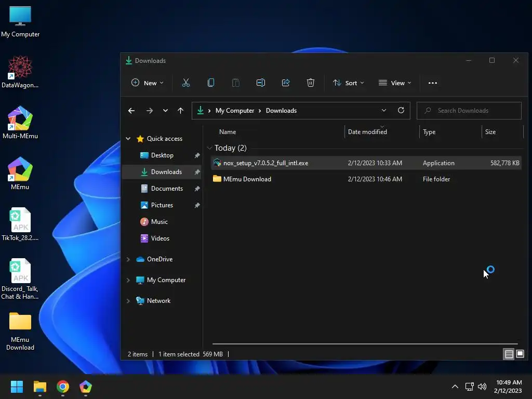The height and width of the screenshot is (399, 532).
Task: Open the volume icon in system tray
Action: (482, 387)
